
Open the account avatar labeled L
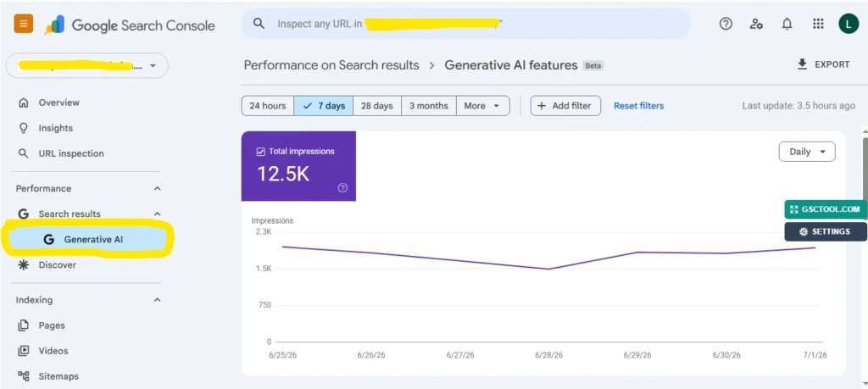tap(849, 24)
